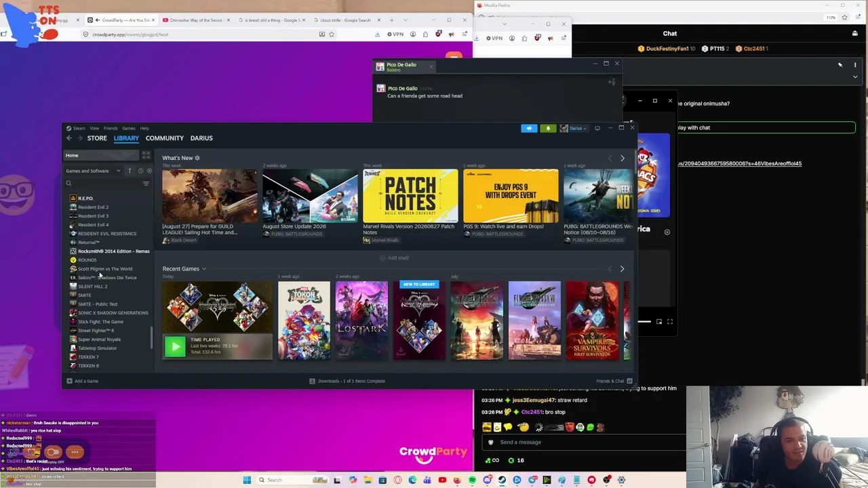This screenshot has height=488, width=868.
Task: Switch to the STORE tab
Action: (97, 138)
